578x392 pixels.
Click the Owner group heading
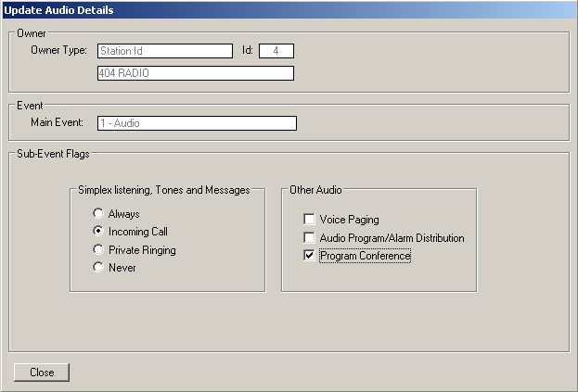click(x=31, y=32)
